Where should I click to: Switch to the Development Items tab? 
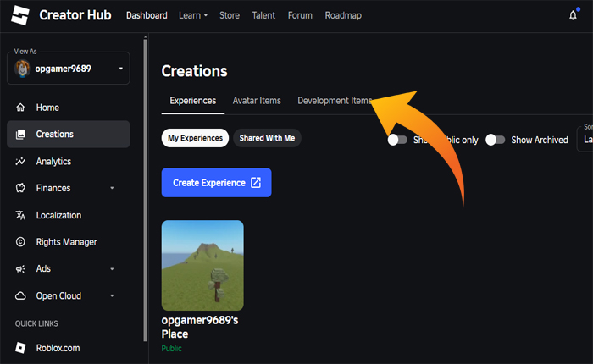[x=334, y=101]
